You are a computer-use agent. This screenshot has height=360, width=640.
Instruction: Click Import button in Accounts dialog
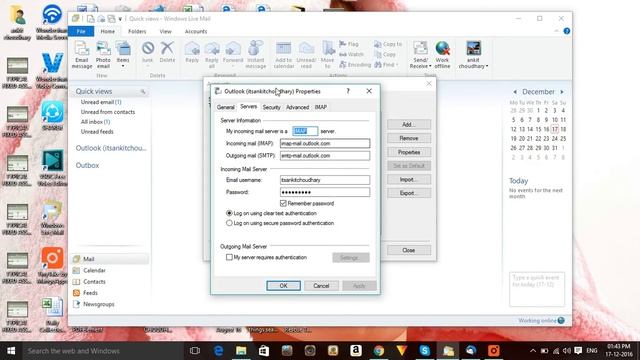[409, 180]
